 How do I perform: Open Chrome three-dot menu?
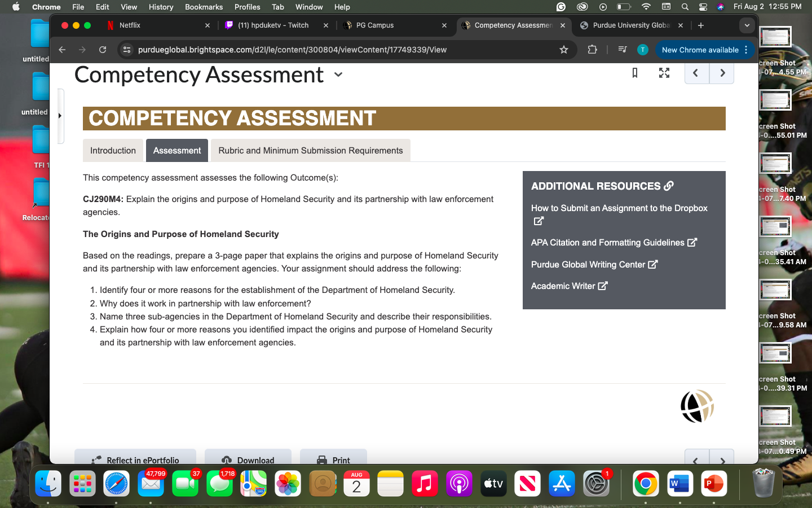click(x=747, y=50)
